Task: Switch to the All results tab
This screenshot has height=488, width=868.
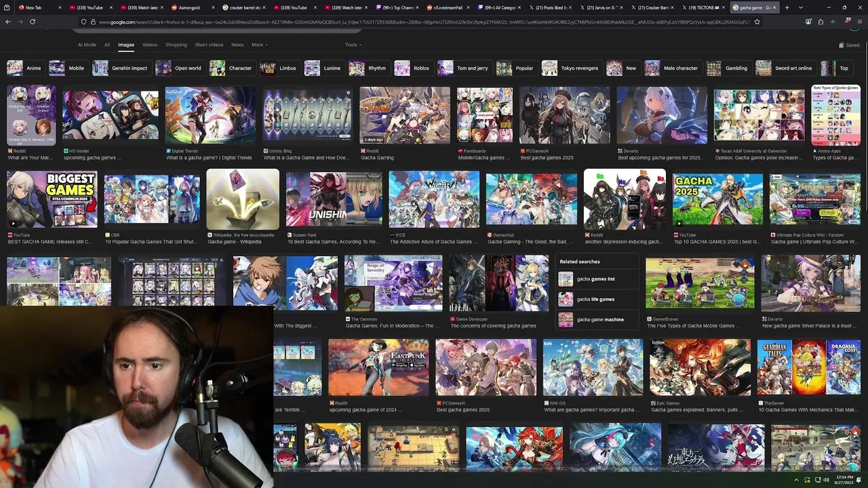Action: click(107, 45)
